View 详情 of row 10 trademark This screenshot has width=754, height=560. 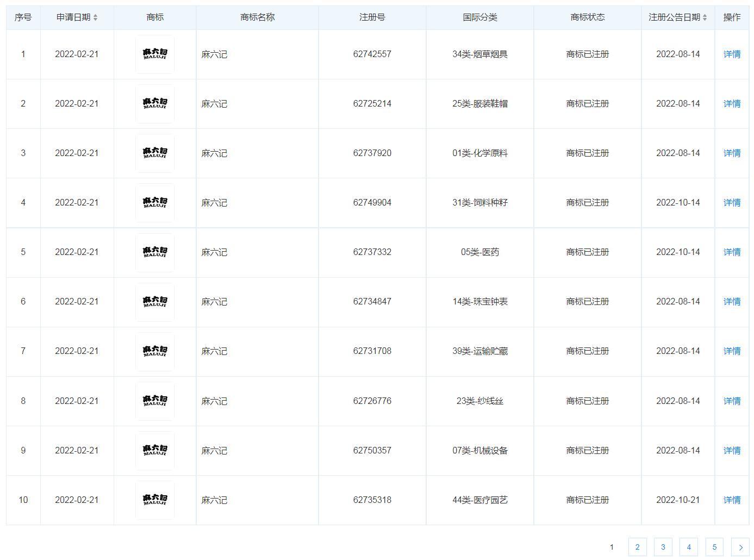pos(732,500)
